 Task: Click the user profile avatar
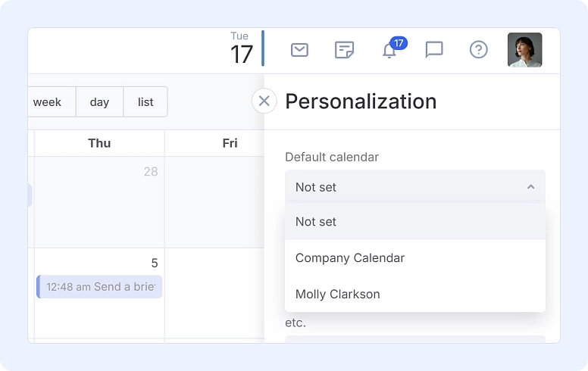(524, 50)
